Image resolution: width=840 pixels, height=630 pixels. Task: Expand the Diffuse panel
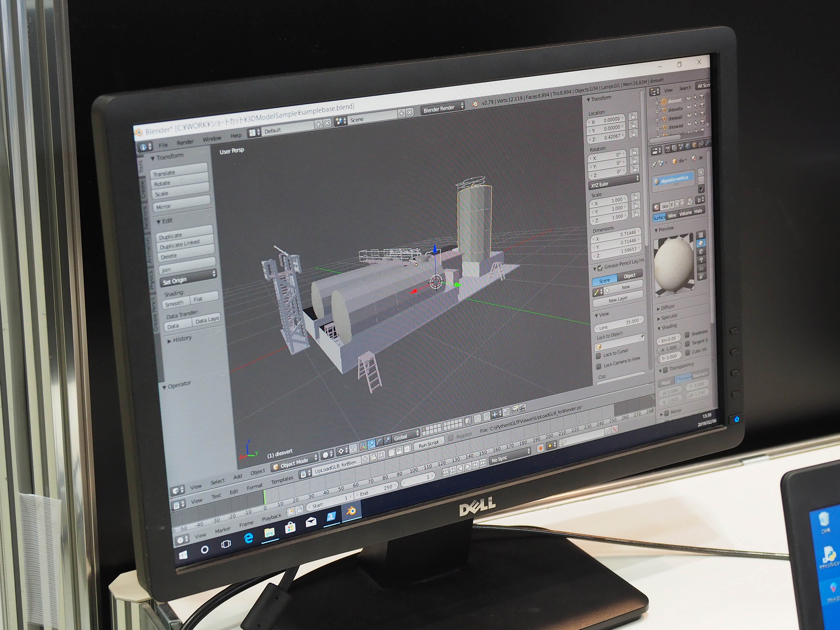[667, 307]
